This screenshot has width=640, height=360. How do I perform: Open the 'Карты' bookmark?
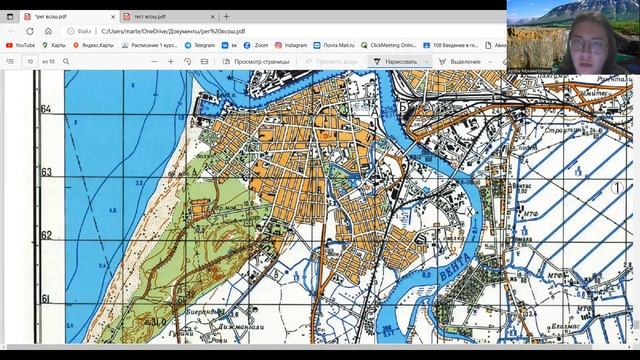click(54, 45)
